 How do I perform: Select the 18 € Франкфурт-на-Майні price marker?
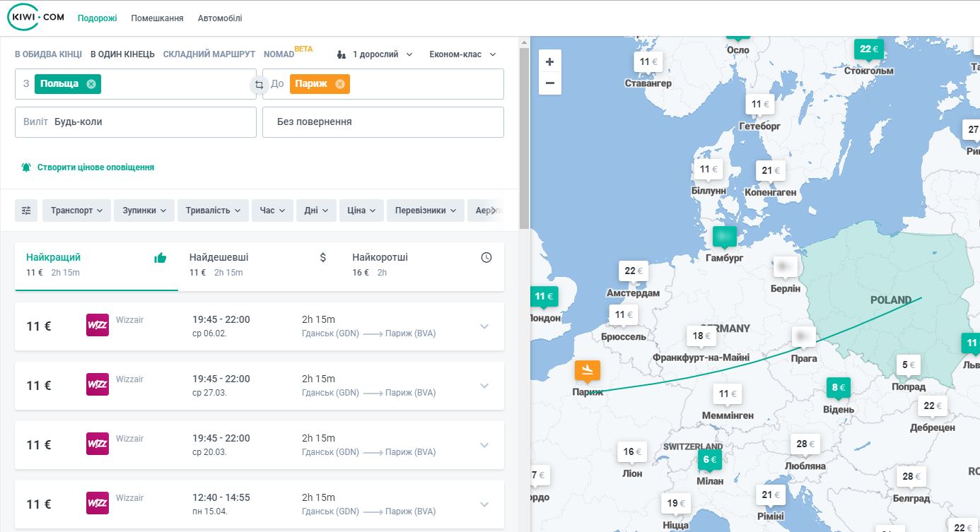tap(702, 336)
